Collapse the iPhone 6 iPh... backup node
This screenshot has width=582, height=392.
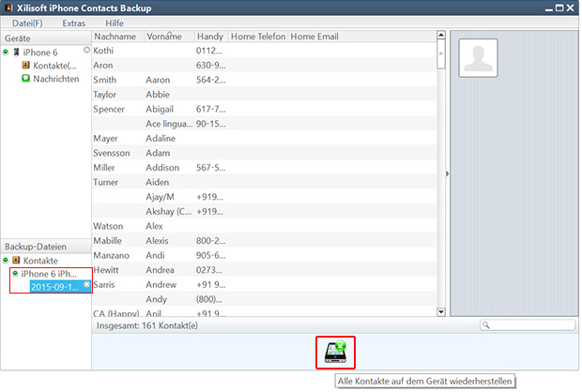[x=15, y=273]
